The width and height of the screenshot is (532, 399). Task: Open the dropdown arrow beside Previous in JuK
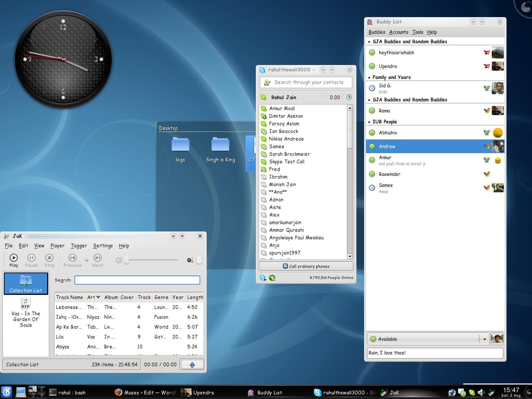pos(87,260)
